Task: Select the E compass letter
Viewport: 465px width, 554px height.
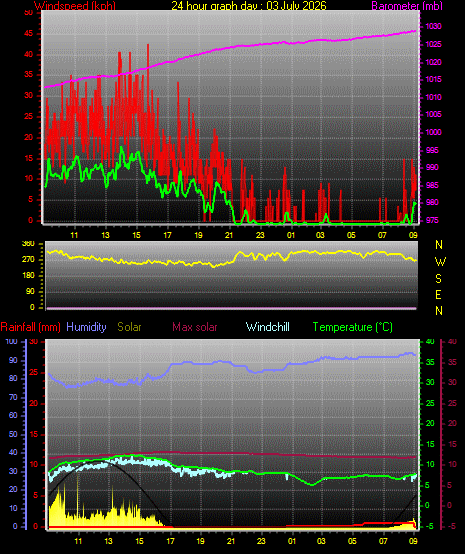Action: coord(438,295)
